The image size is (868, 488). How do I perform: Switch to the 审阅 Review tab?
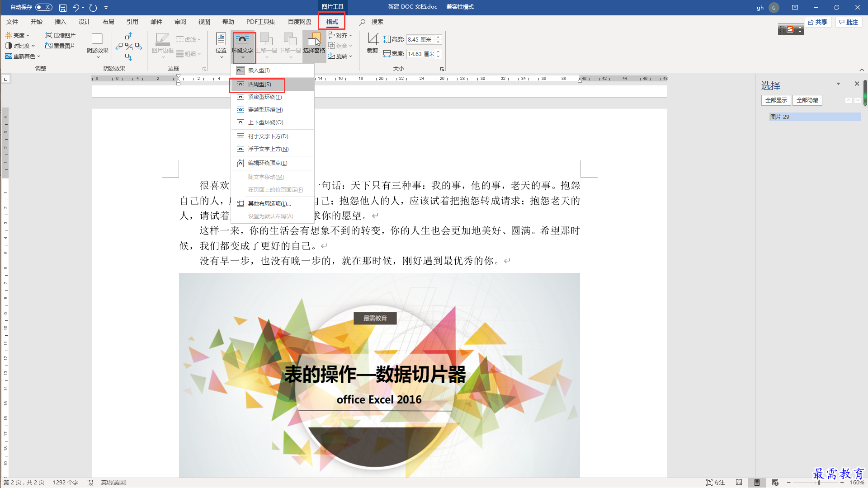click(180, 22)
